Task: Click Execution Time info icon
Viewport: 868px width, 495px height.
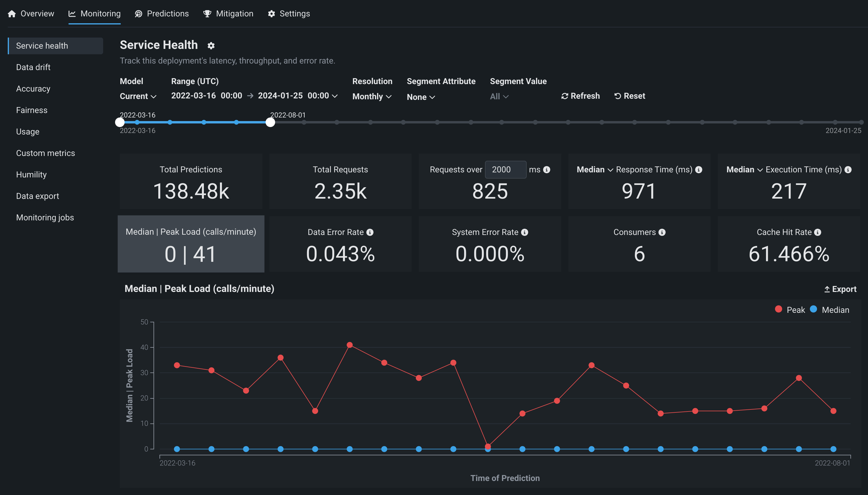Action: 848,170
